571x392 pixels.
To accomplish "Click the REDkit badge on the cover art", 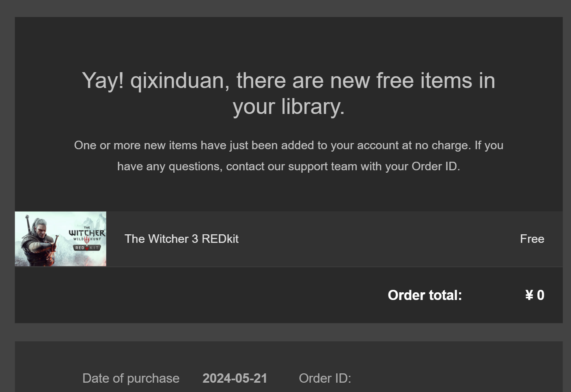I will 87,248.
